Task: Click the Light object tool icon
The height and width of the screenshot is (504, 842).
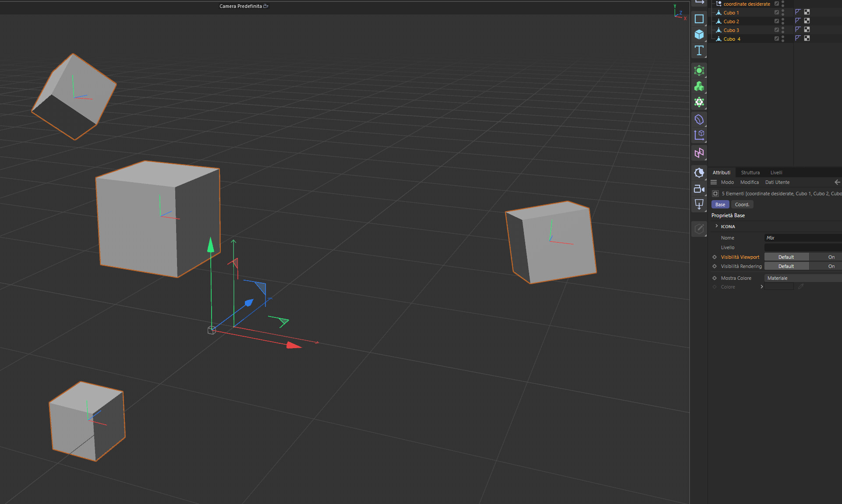Action: [699, 204]
